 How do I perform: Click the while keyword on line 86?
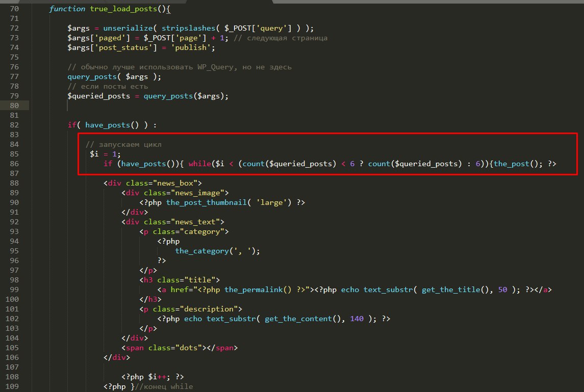tap(199, 164)
